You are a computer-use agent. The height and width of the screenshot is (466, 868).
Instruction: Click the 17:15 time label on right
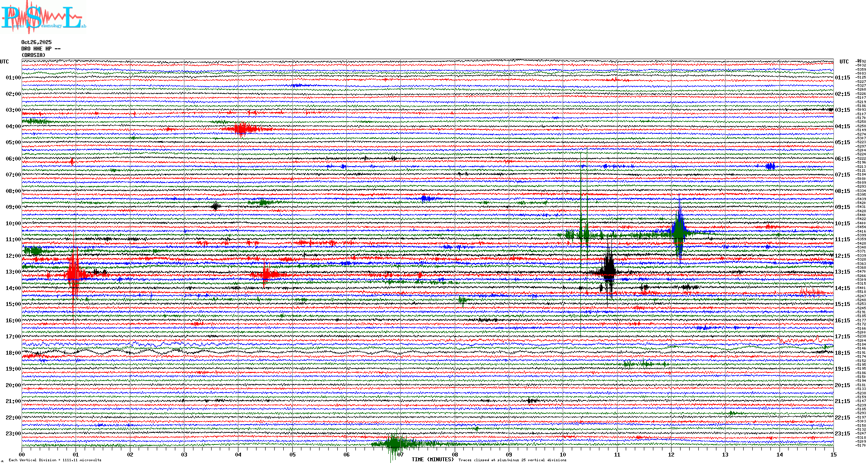point(842,337)
